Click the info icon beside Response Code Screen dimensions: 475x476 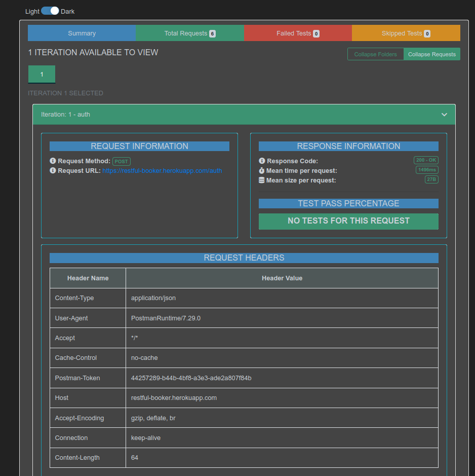tap(262, 161)
